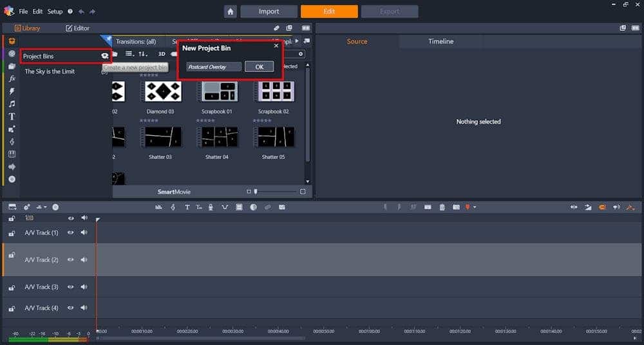Open the audio mixer icon in timeline toolbar

click(x=158, y=207)
